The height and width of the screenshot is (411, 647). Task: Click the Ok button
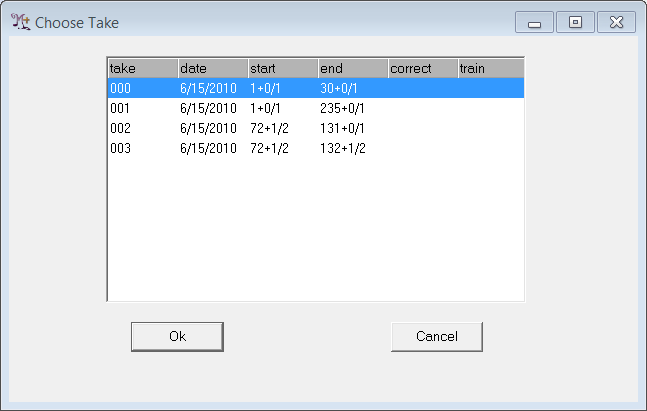click(x=177, y=336)
